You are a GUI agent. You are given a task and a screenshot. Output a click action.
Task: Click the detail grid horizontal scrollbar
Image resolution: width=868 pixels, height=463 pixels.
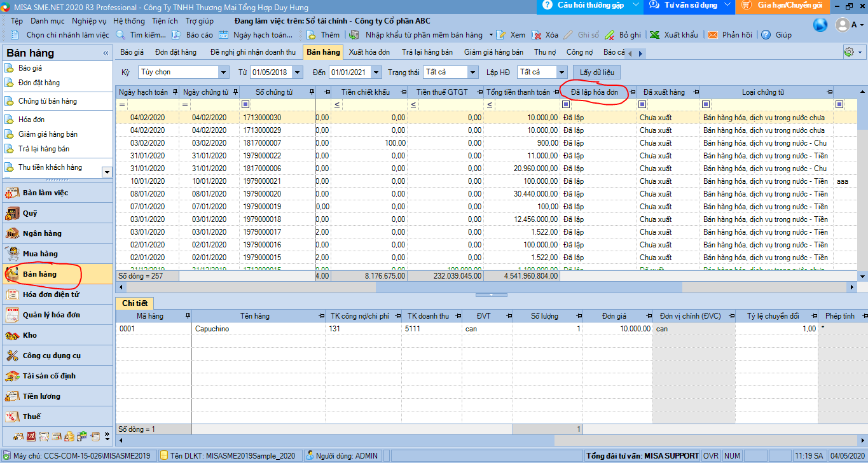point(491,440)
